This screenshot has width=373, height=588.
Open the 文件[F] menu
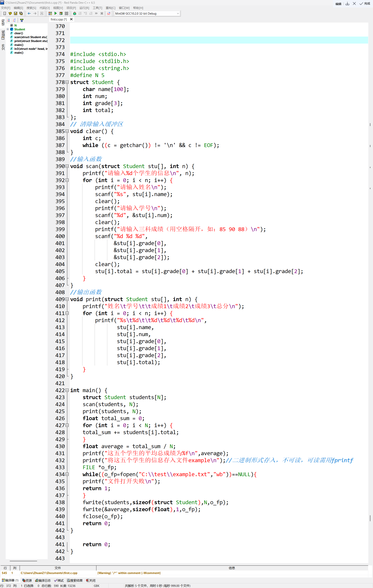6,8
